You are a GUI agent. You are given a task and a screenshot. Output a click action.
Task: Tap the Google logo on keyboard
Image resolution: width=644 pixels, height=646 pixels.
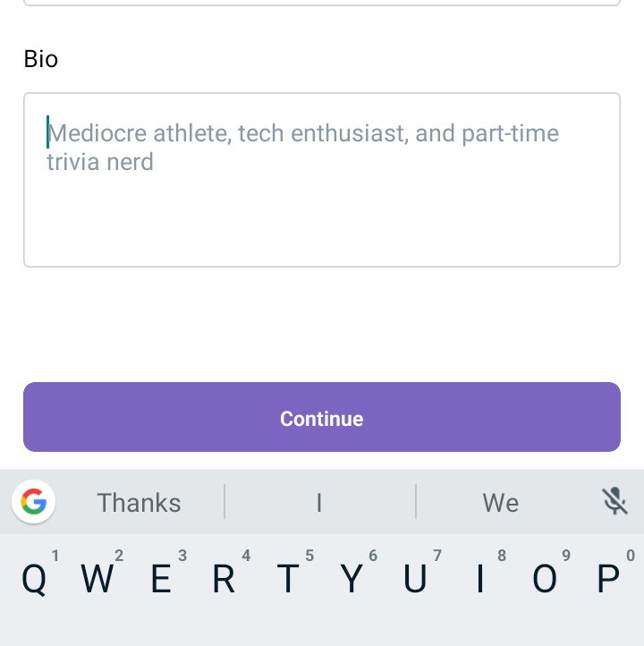(x=33, y=502)
